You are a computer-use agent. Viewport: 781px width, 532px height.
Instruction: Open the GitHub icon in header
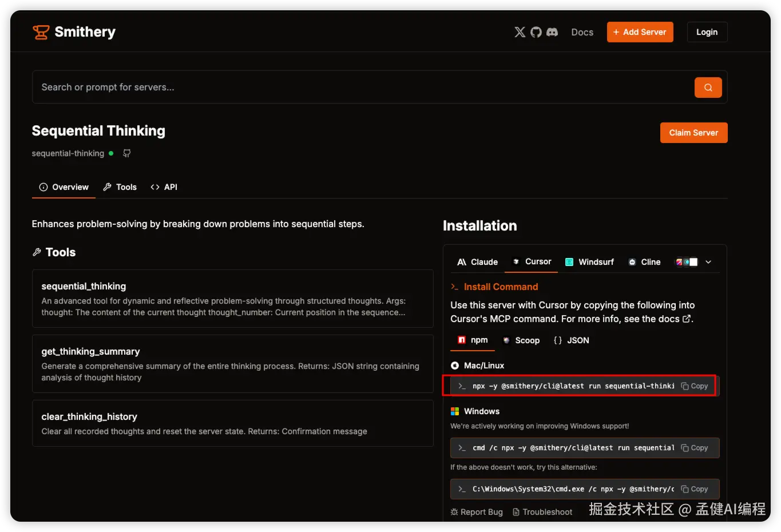click(x=536, y=32)
